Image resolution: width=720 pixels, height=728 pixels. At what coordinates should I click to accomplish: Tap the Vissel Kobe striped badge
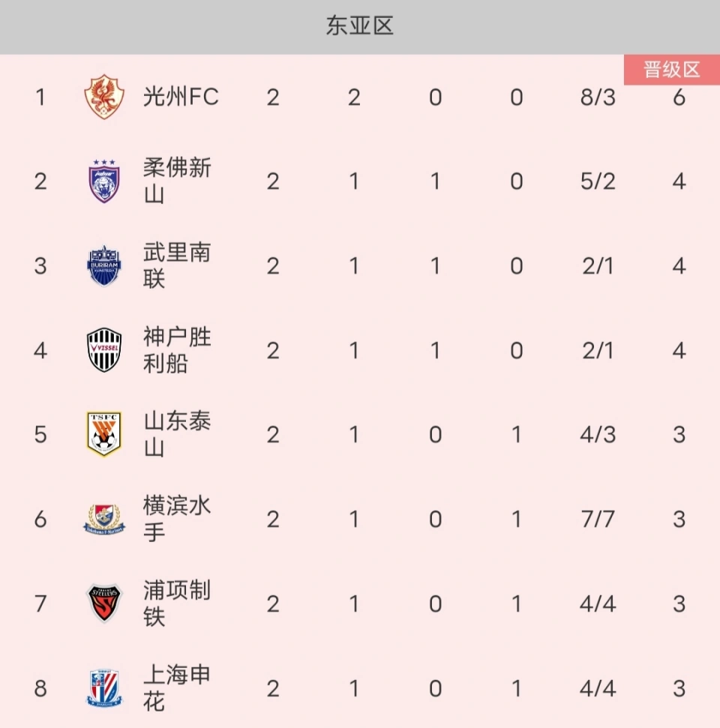point(104,350)
